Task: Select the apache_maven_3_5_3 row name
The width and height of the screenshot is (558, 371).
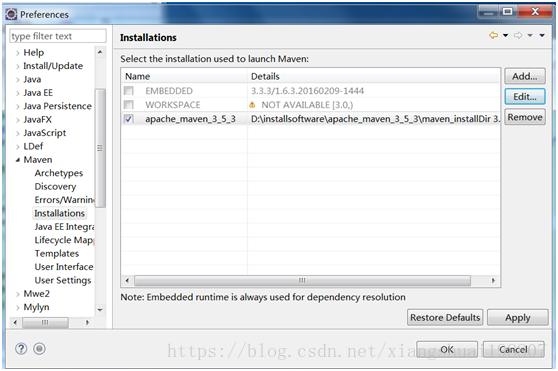Action: pos(190,119)
